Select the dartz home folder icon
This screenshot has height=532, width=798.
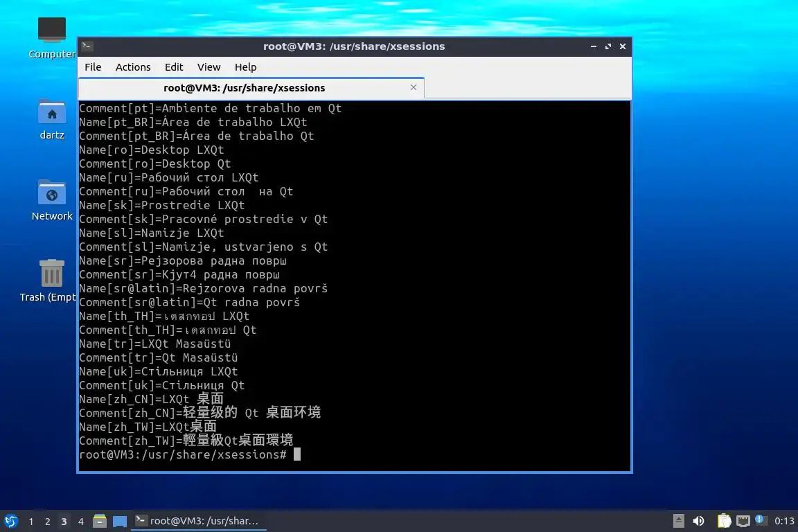click(x=52, y=120)
